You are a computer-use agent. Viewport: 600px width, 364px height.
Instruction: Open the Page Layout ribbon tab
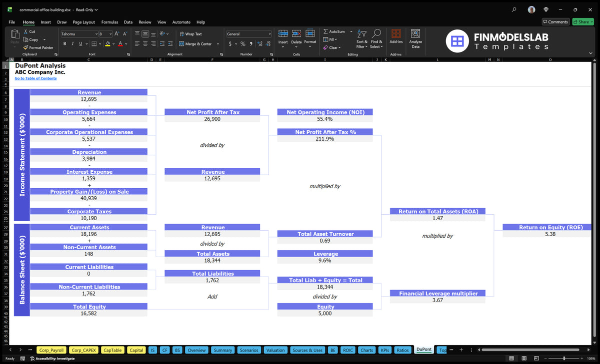click(x=83, y=22)
